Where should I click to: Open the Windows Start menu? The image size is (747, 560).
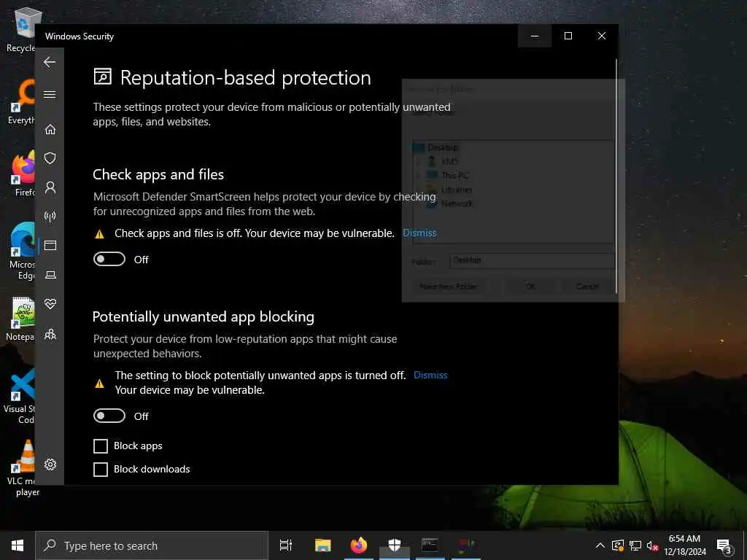pos(18,545)
